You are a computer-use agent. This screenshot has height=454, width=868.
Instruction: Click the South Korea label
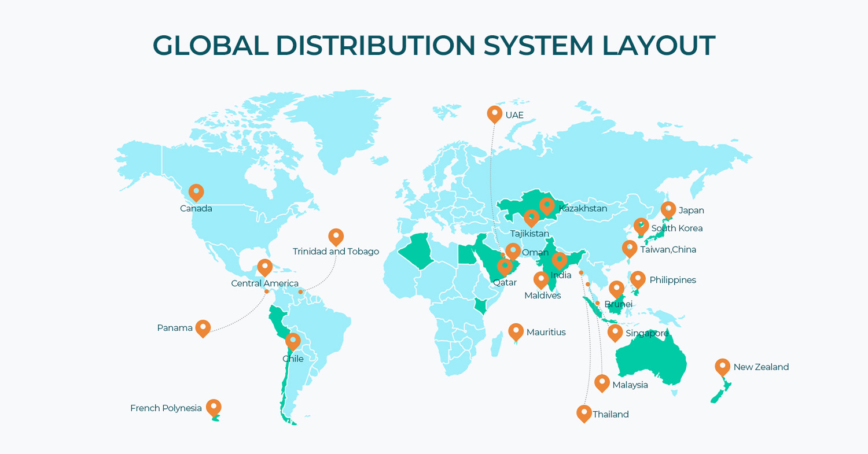(676, 228)
